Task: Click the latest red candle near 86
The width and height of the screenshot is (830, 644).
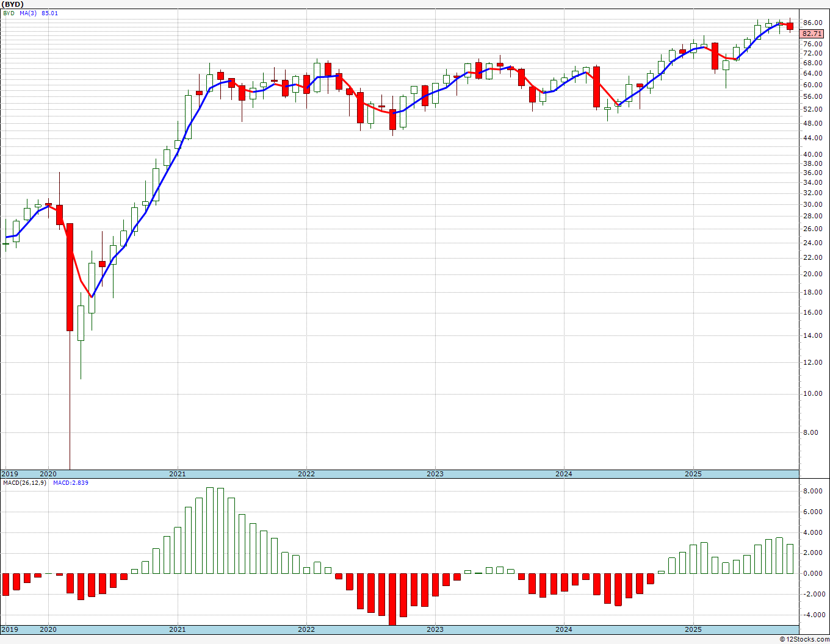Action: point(790,26)
